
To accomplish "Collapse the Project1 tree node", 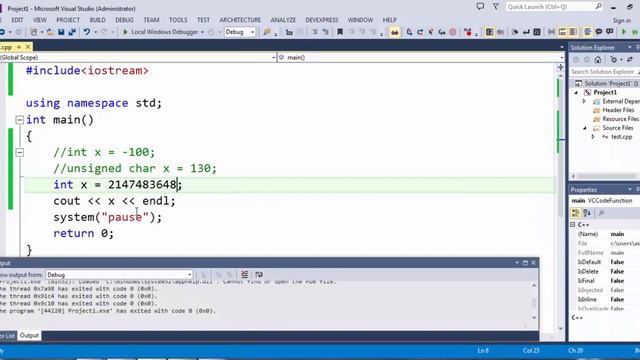I will point(576,93).
